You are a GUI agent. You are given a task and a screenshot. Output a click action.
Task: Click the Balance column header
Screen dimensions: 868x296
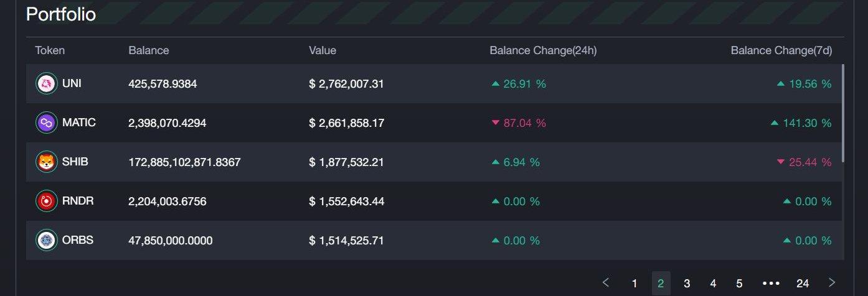(148, 50)
